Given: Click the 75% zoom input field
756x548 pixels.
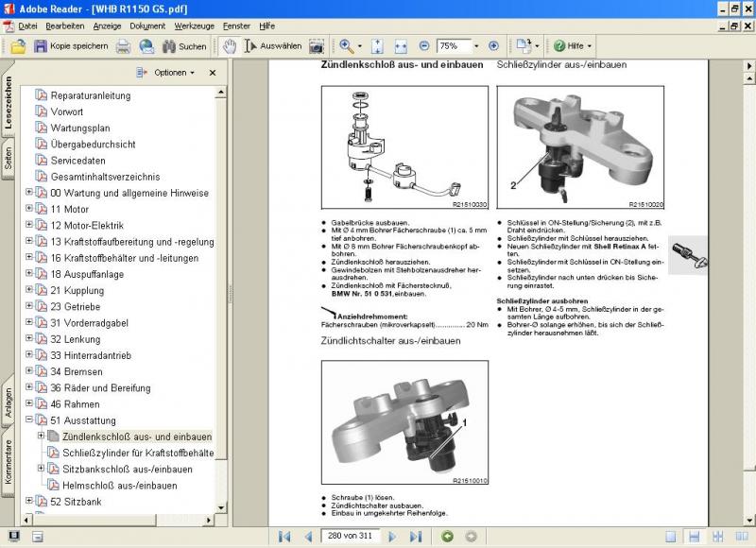Looking at the screenshot, I should (454, 46).
